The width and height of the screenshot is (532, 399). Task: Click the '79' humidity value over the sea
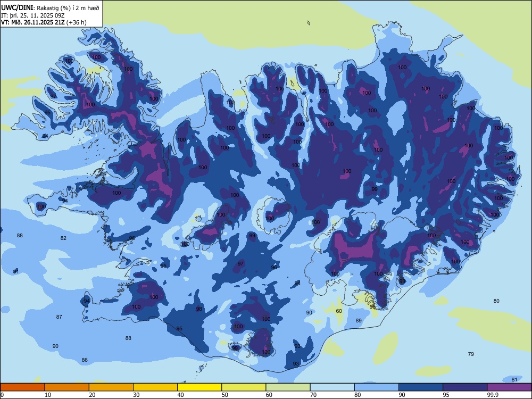(471, 354)
